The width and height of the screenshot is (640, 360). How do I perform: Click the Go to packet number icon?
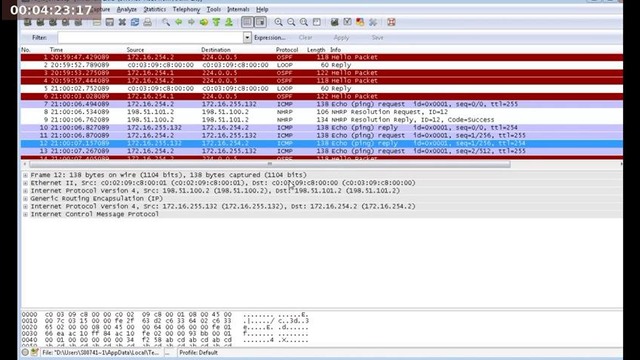(x=204, y=22)
